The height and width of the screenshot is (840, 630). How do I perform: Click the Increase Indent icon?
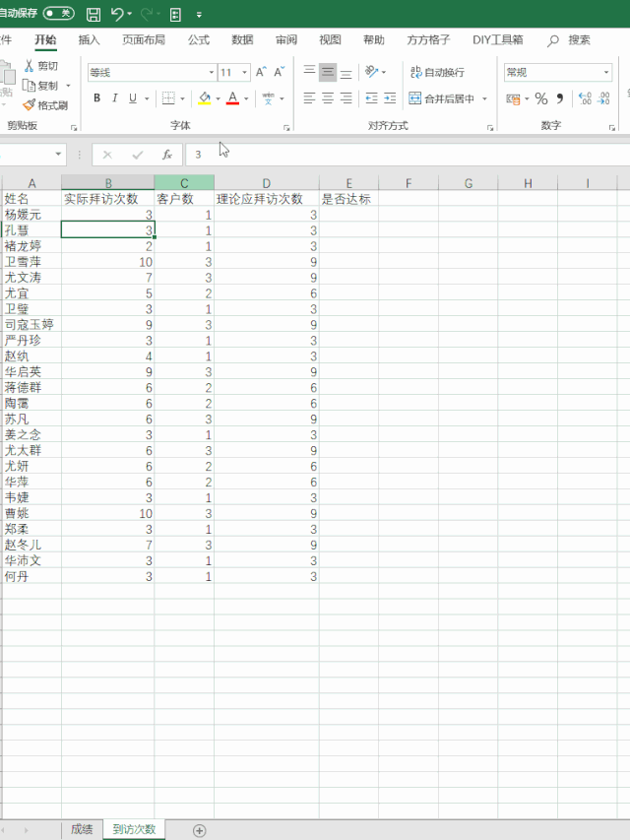(x=390, y=98)
